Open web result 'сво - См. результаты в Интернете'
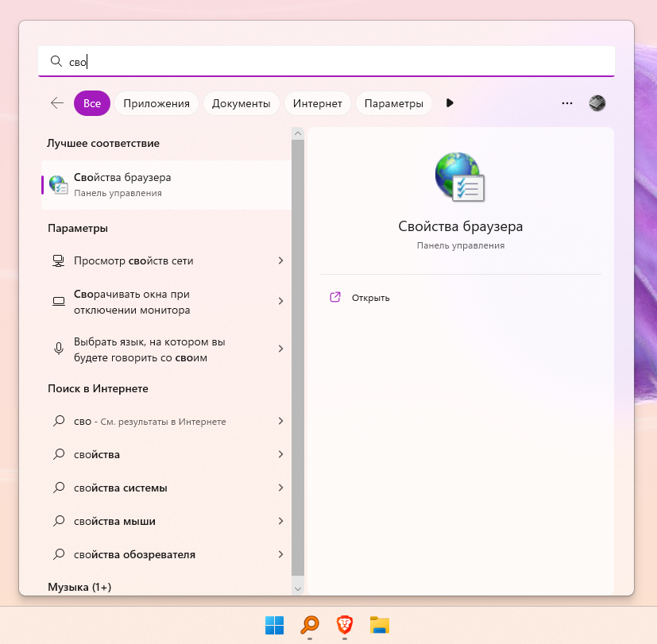Viewport: 657px width, 644px height. coord(166,421)
